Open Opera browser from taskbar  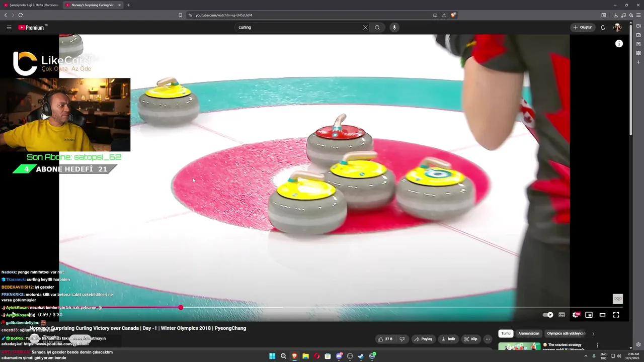316,356
